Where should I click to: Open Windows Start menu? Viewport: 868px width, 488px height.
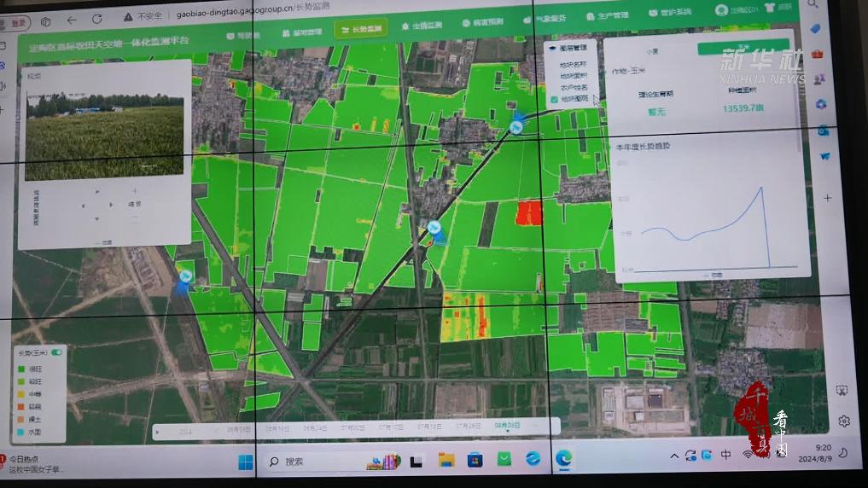tap(246, 462)
